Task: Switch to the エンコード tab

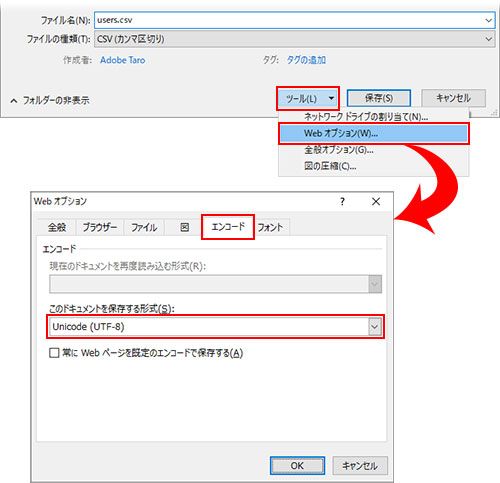Action: (228, 227)
